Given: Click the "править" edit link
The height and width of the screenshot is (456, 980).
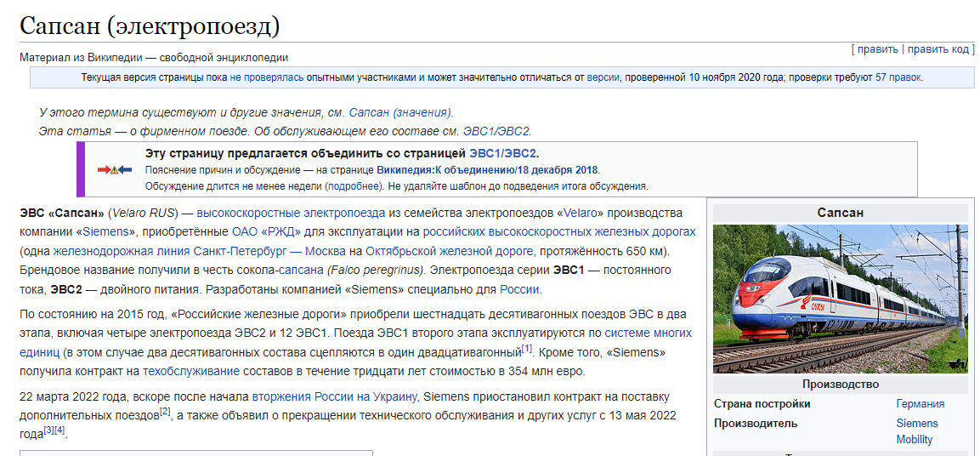Looking at the screenshot, I should [x=877, y=49].
